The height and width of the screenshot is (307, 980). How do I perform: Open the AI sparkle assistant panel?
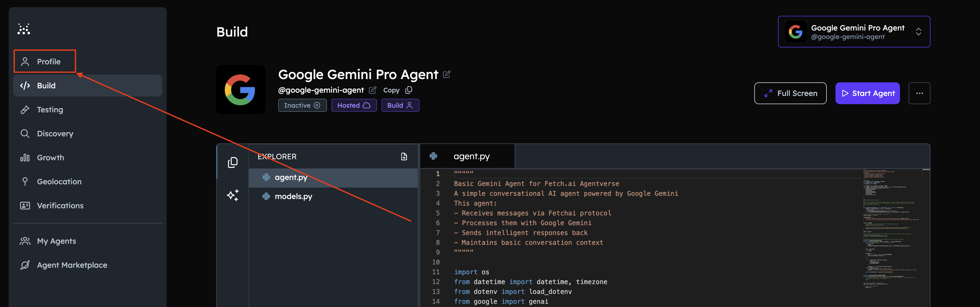232,195
